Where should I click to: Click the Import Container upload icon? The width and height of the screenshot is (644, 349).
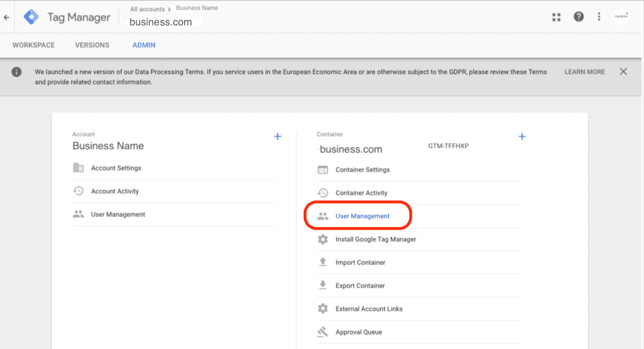pyautogui.click(x=323, y=262)
